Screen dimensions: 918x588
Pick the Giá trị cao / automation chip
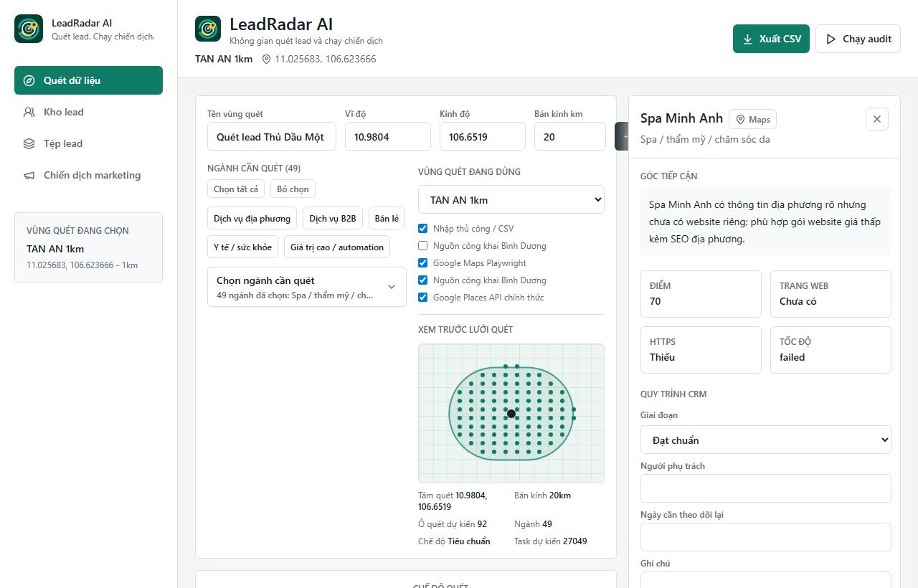(x=337, y=247)
